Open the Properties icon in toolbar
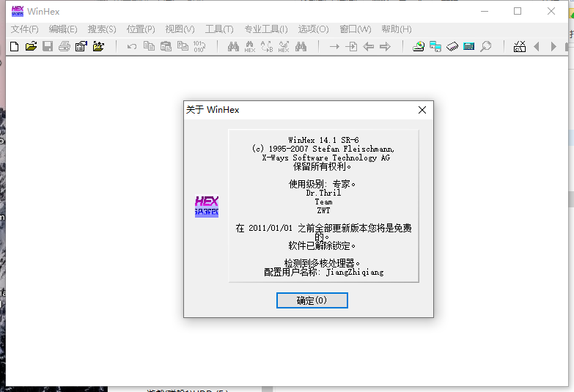 (x=81, y=46)
